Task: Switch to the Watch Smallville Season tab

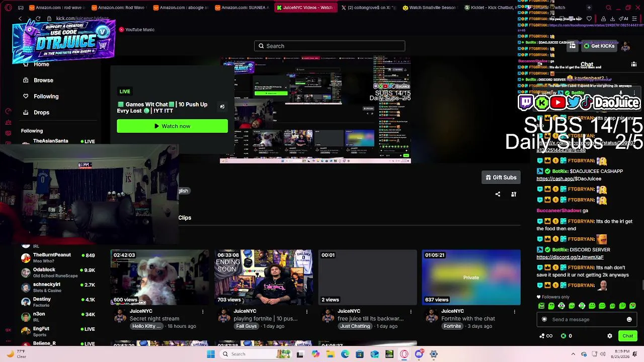Action: pos(429,8)
